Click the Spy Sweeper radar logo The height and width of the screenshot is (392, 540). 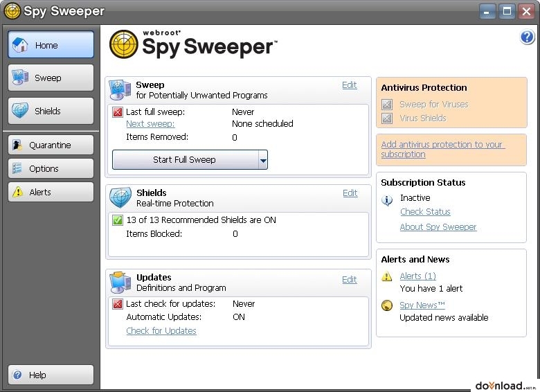(x=124, y=45)
